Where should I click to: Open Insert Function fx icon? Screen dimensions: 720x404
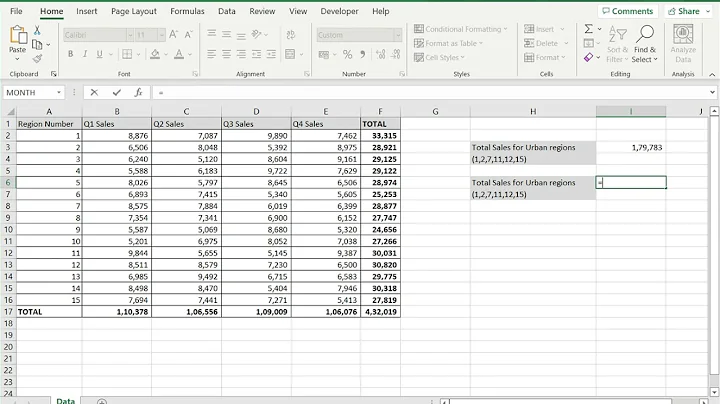pyautogui.click(x=138, y=92)
